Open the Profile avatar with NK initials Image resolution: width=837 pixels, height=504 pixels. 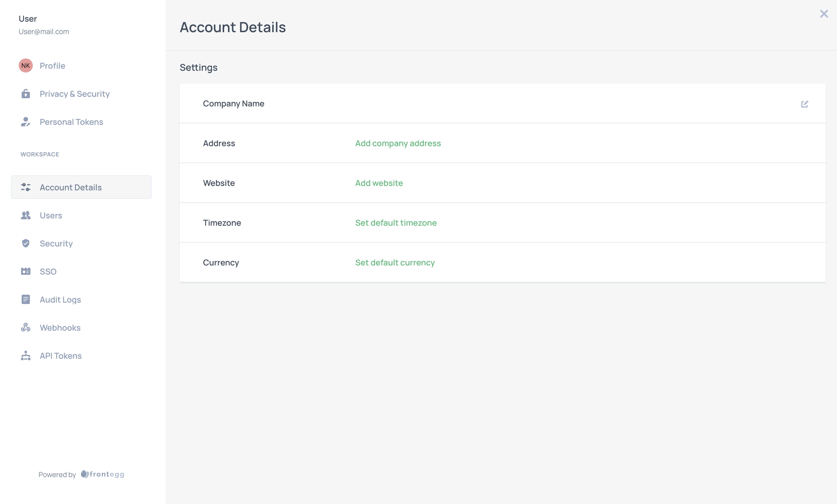coord(25,65)
